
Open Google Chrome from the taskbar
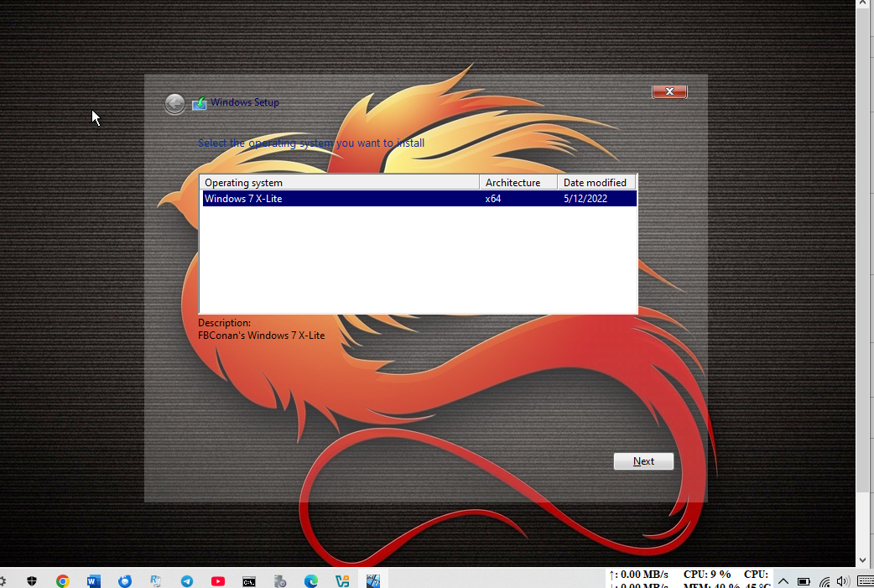(x=62, y=580)
